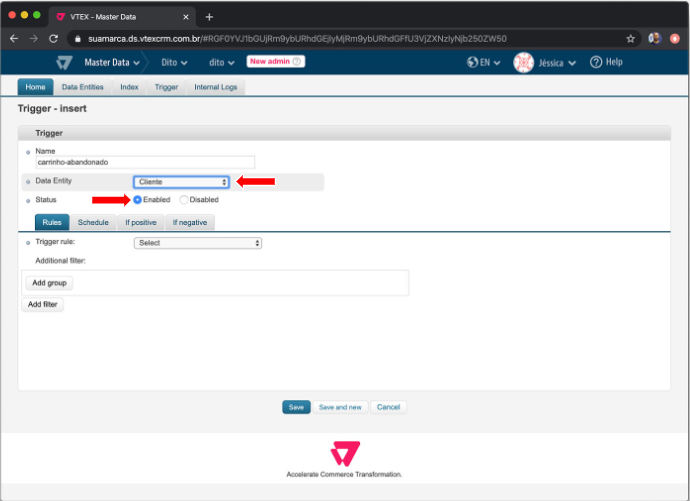
Task: Click the Help question mark icon
Action: 596,62
